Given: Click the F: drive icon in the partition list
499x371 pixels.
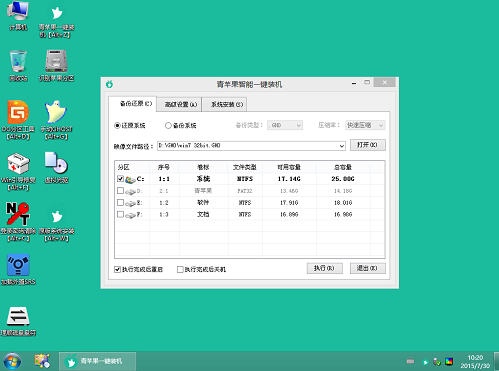Looking at the screenshot, I should tap(130, 215).
